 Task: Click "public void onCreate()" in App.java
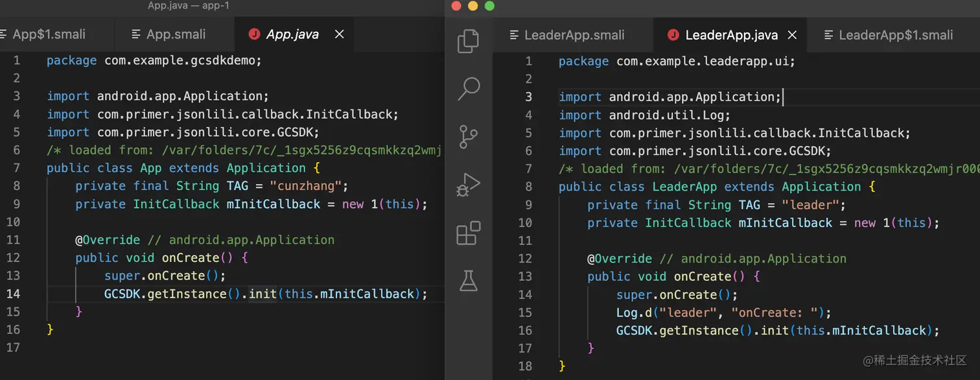tap(161, 257)
